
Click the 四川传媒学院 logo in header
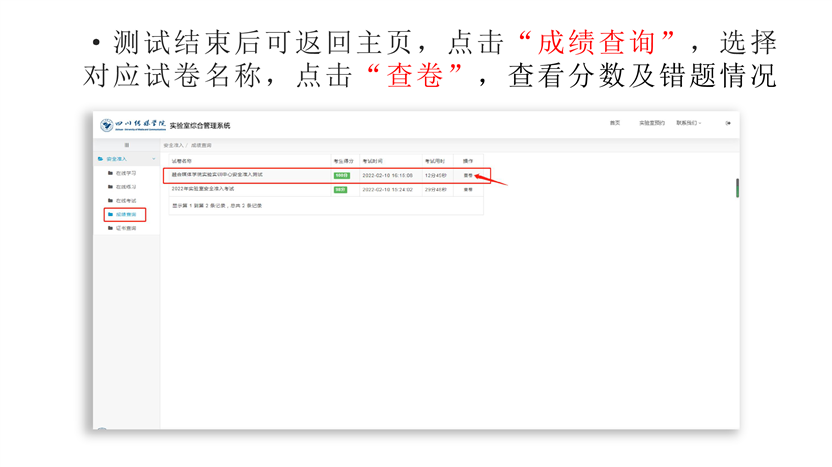click(134, 125)
